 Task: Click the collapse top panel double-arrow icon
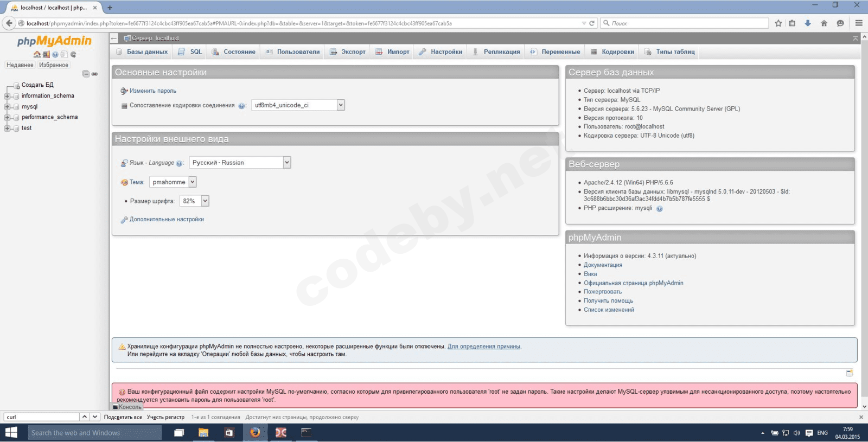point(856,38)
